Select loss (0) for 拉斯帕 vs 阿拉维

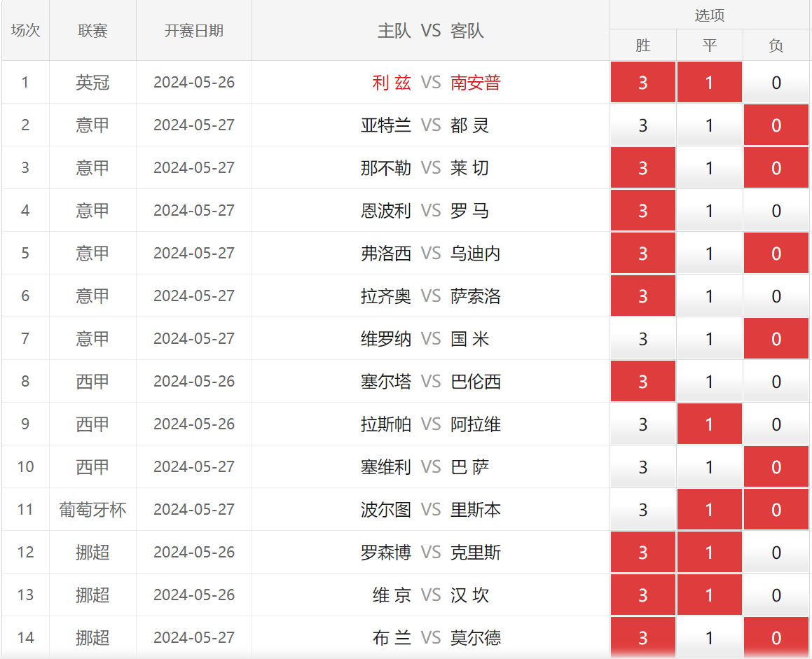(776, 424)
